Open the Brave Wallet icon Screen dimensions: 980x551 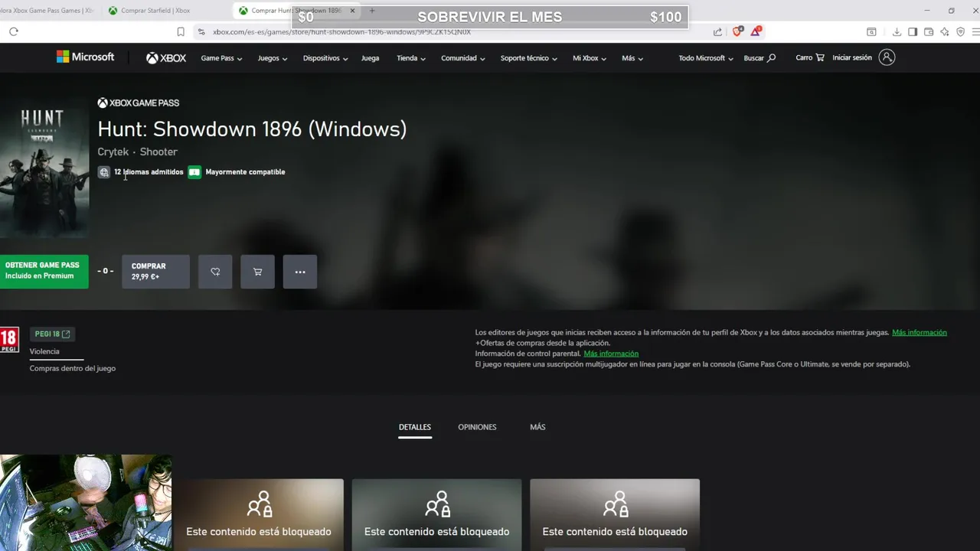click(929, 31)
